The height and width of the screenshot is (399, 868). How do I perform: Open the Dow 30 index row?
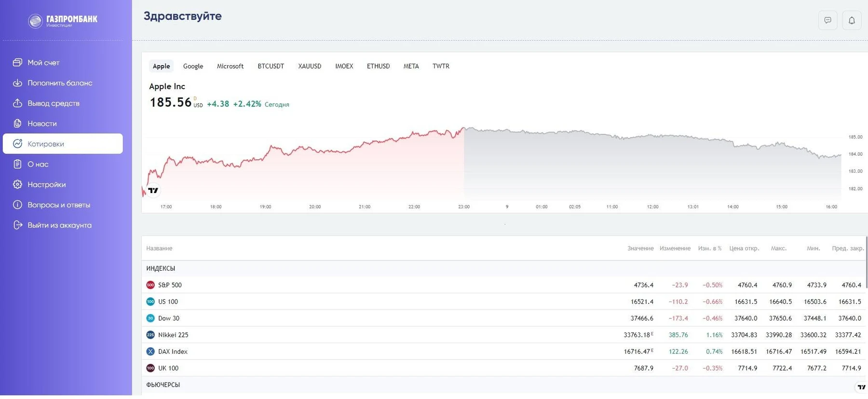coord(504,318)
